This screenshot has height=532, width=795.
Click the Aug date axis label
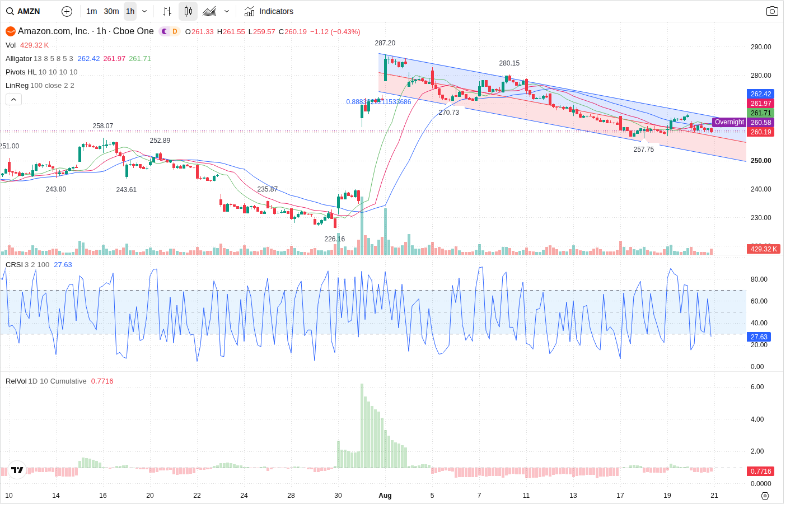click(x=385, y=496)
